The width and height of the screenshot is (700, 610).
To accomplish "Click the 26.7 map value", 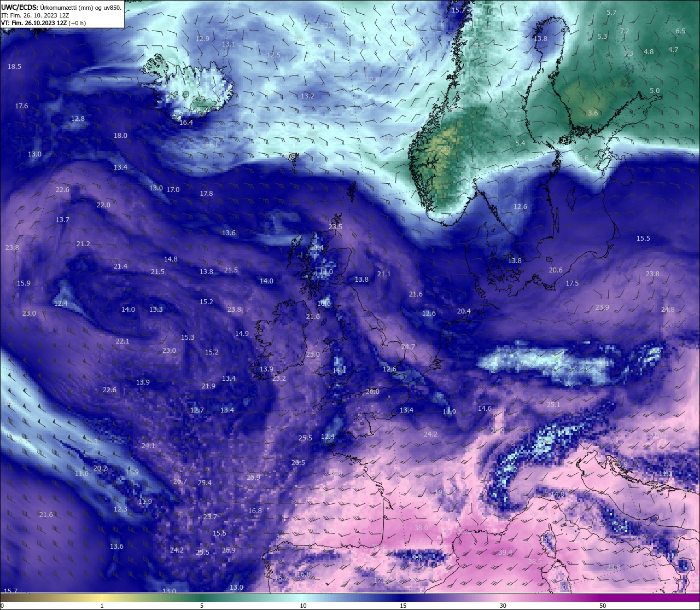I will pyautogui.click(x=180, y=481).
